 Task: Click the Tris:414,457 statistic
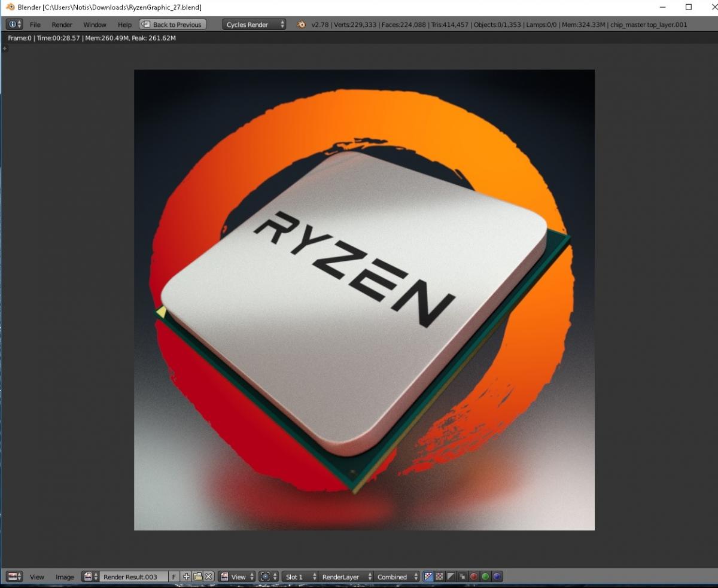pos(450,25)
